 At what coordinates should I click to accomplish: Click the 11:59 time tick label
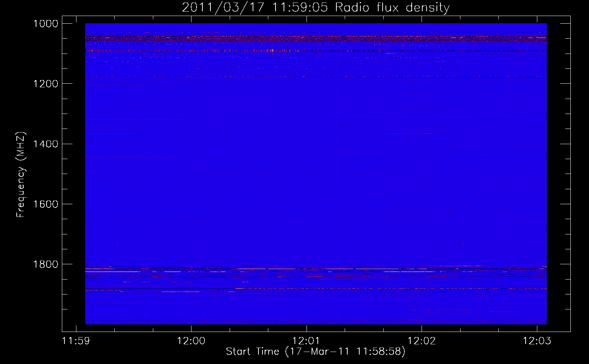76,341
